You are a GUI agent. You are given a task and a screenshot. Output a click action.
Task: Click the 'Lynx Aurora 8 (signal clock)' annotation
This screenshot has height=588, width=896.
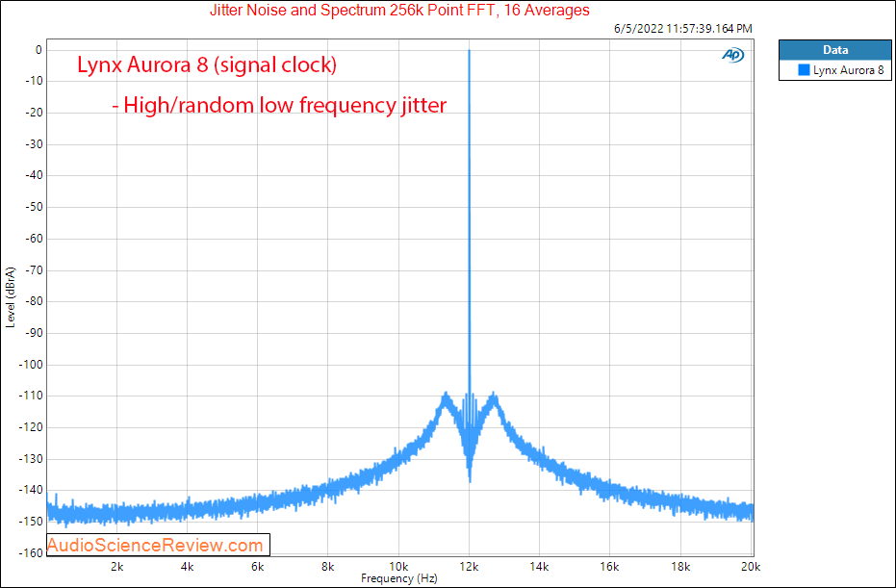(207, 64)
